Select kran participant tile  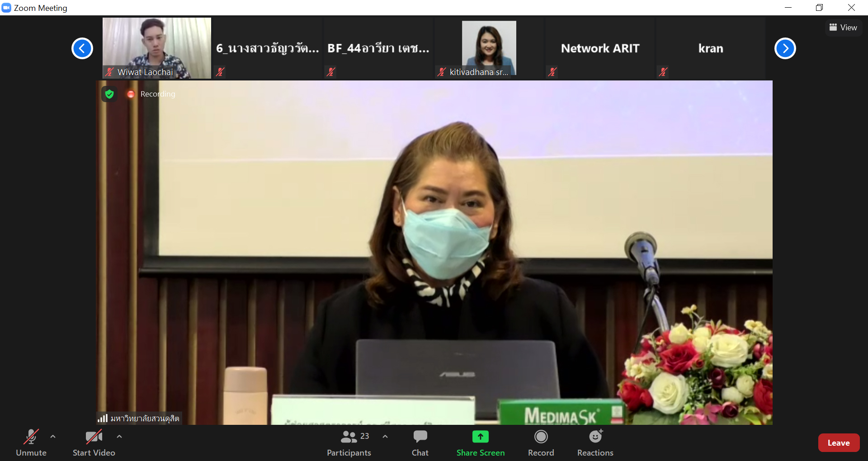(x=711, y=48)
